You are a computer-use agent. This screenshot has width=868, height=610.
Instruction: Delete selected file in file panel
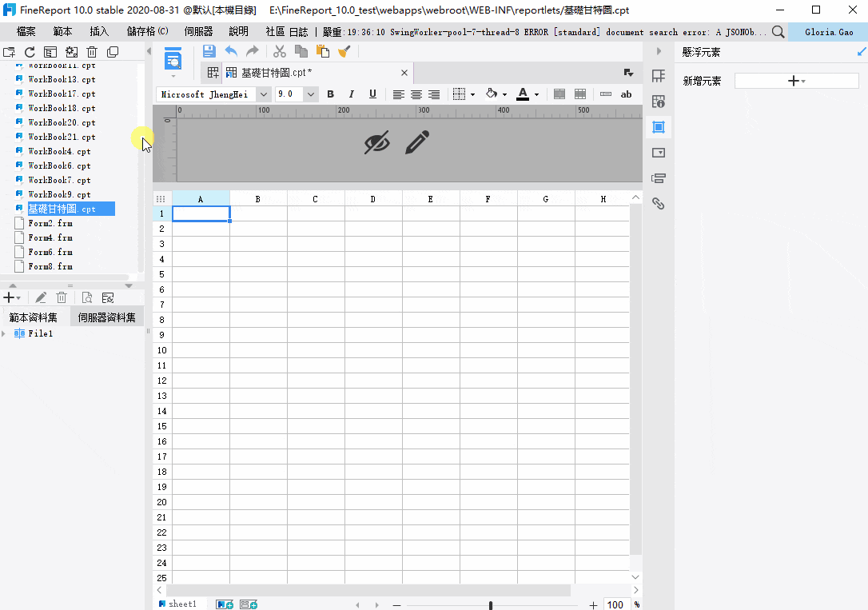(92, 52)
